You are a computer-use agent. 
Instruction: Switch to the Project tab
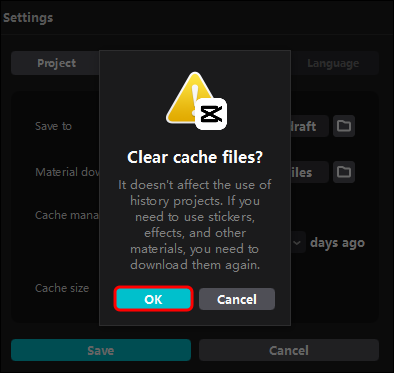(56, 63)
